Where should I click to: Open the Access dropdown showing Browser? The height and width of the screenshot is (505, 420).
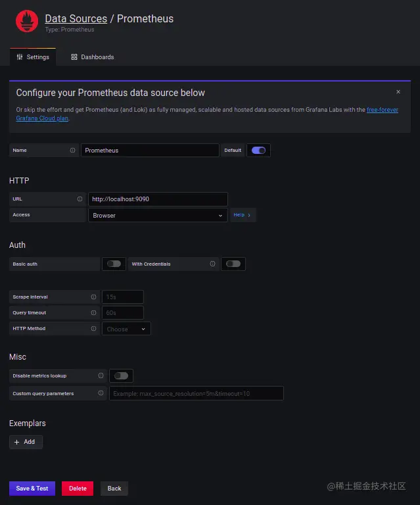pyautogui.click(x=158, y=215)
